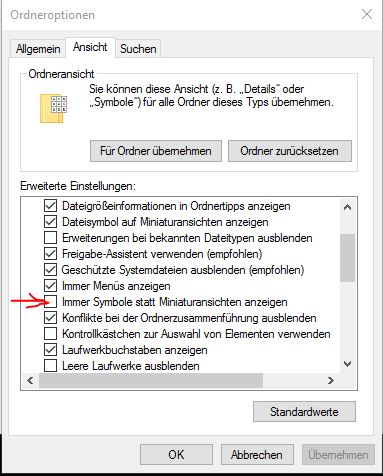Viewport: 383px width, 476px height.
Task: Click the vertical scrollbar thumb
Action: pyautogui.click(x=347, y=258)
